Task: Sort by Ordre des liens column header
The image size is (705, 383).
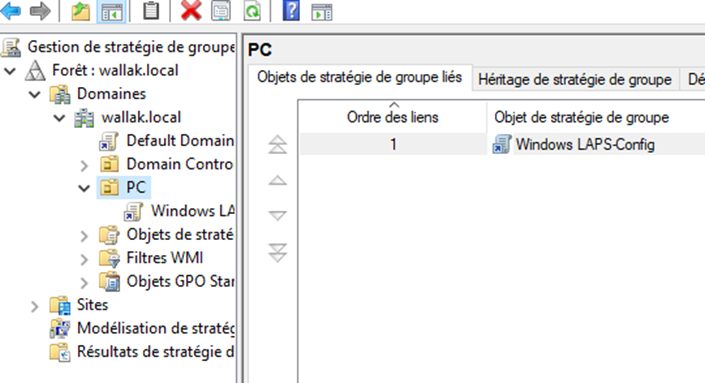Action: 393,117
